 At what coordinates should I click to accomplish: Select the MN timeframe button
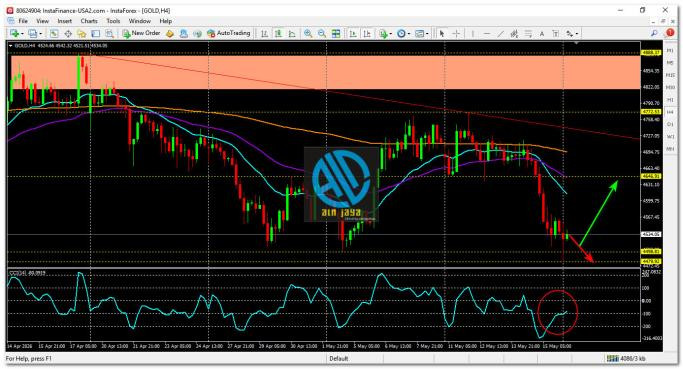pos(670,149)
